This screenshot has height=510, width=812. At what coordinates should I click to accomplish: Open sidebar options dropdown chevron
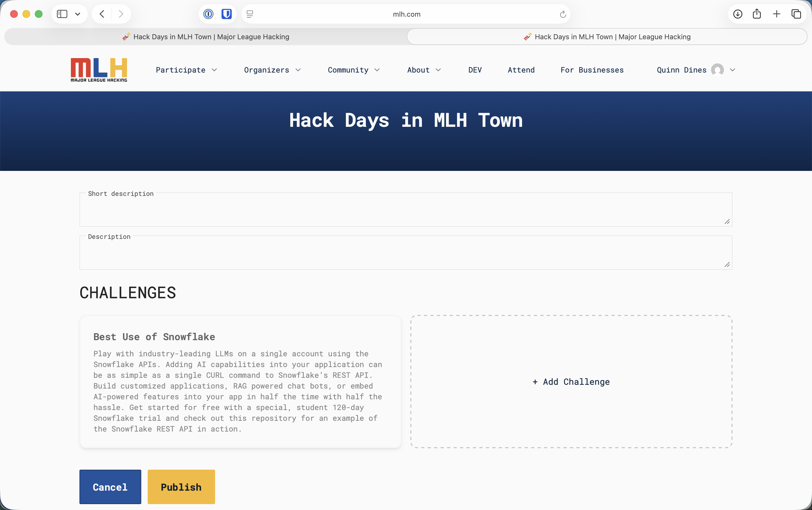78,14
